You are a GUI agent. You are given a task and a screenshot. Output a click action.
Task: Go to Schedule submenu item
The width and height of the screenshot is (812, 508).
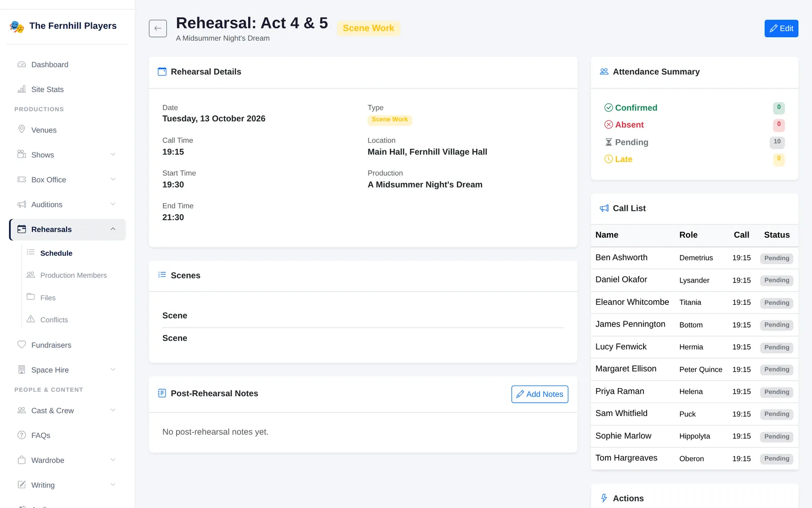[56, 253]
